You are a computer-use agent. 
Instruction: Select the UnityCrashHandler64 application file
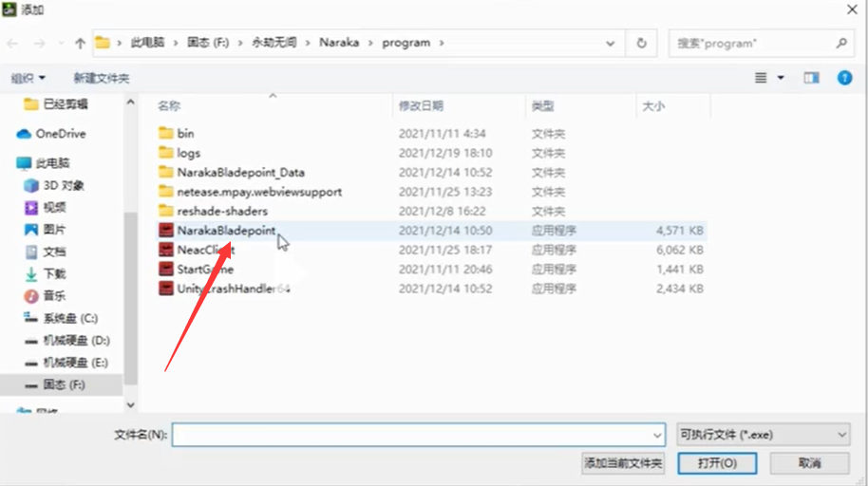[x=224, y=289]
